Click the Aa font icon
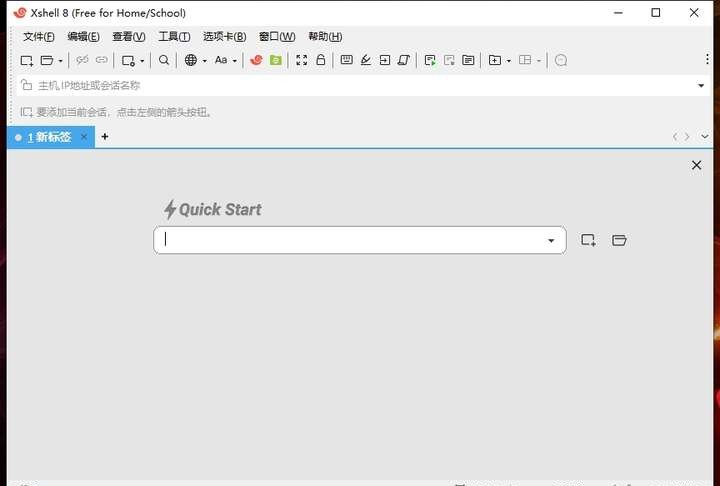720x486 pixels. coord(221,60)
